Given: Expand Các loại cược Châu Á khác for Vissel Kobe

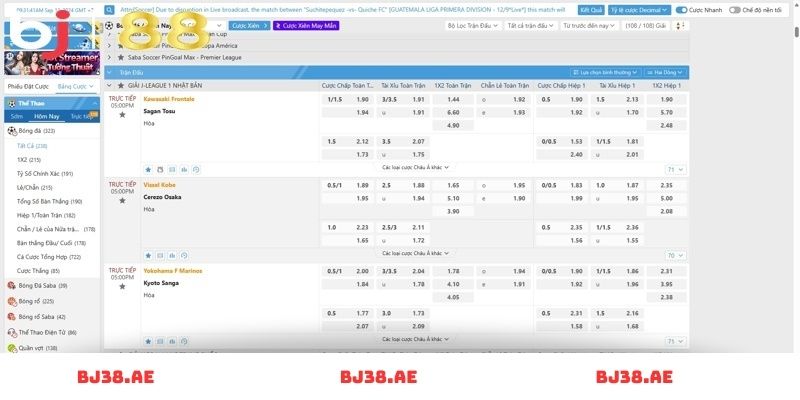Looking at the screenshot, I should pos(415,253).
